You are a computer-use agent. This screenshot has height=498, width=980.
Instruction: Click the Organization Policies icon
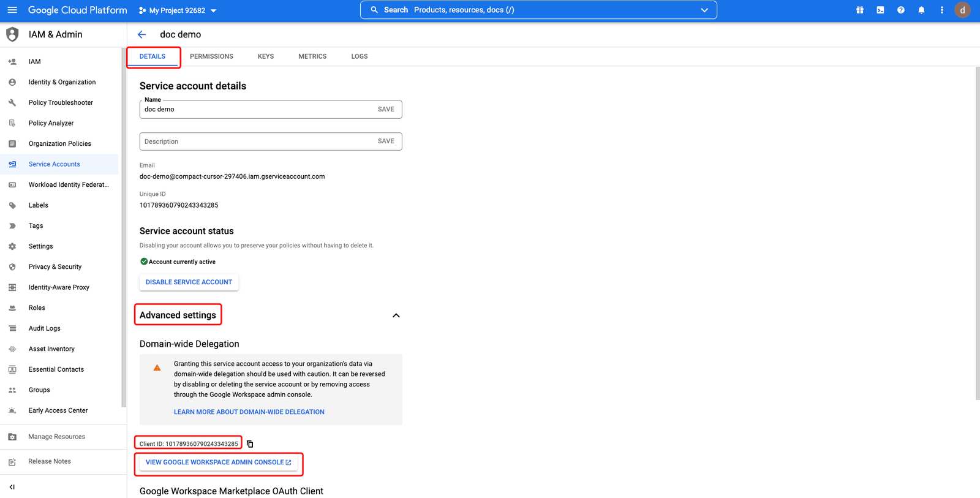point(12,144)
